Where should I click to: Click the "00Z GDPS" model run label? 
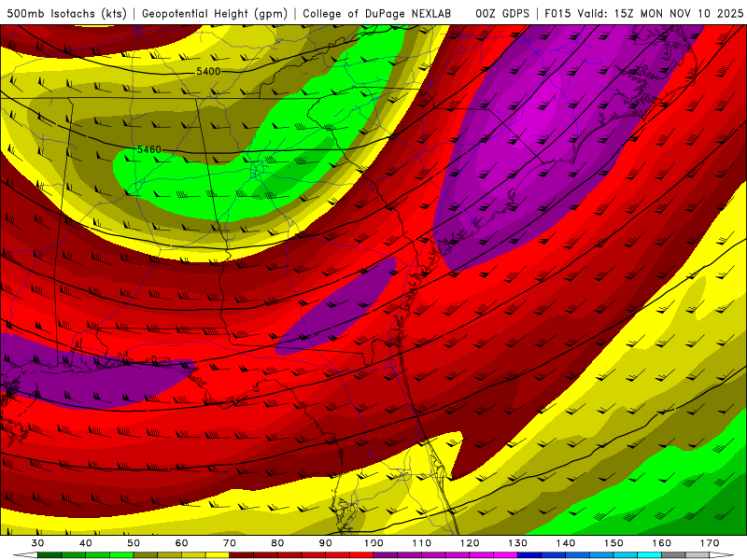(502, 13)
